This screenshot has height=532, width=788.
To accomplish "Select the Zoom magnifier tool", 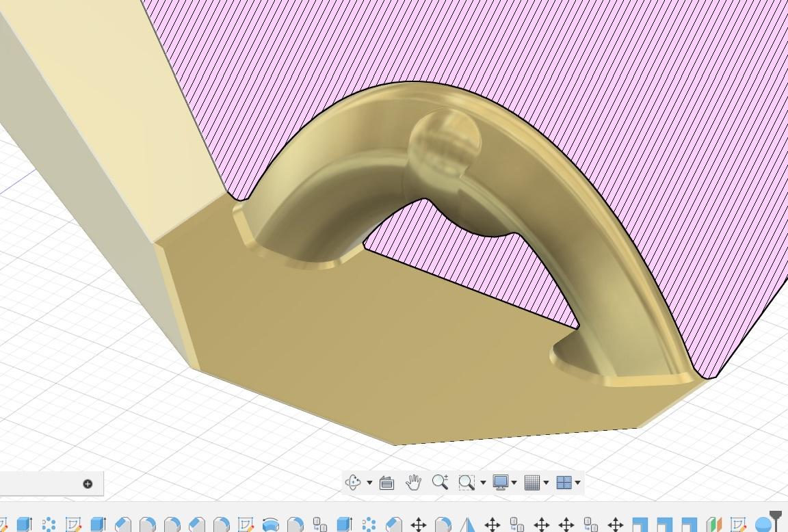I will pyautogui.click(x=440, y=482).
